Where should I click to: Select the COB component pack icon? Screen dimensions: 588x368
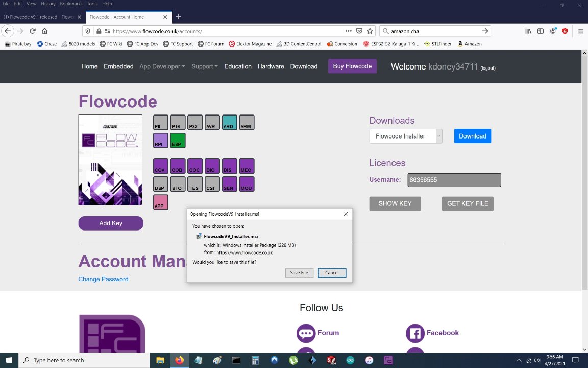coord(178,166)
